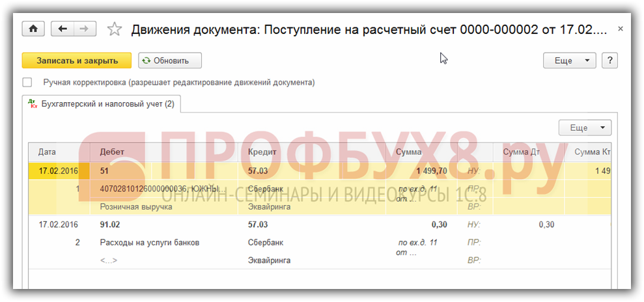Select the 0,30 value in Сумма Дт column

point(546,225)
